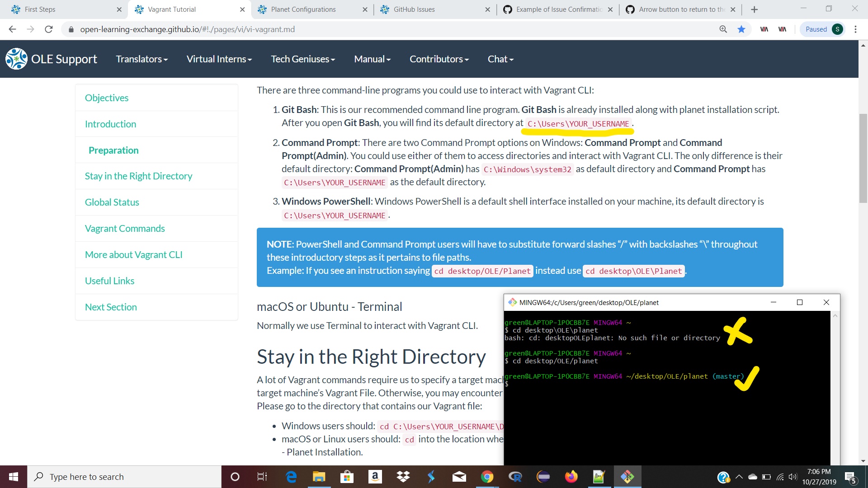Expand the Virtual Interns dropdown
Viewport: 868px width, 488px height.
pyautogui.click(x=219, y=59)
